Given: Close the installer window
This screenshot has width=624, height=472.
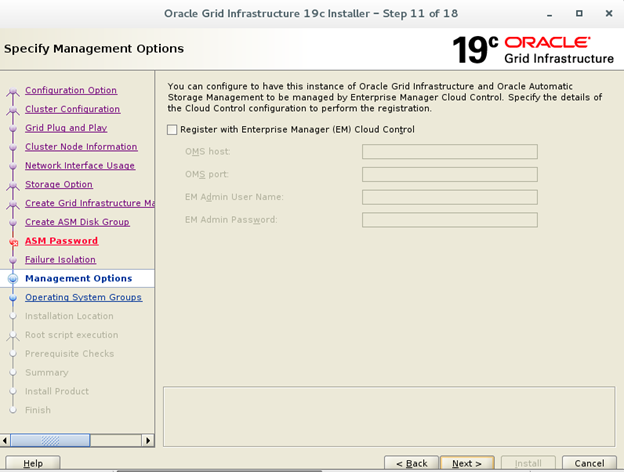Looking at the screenshot, I should pos(609,14).
